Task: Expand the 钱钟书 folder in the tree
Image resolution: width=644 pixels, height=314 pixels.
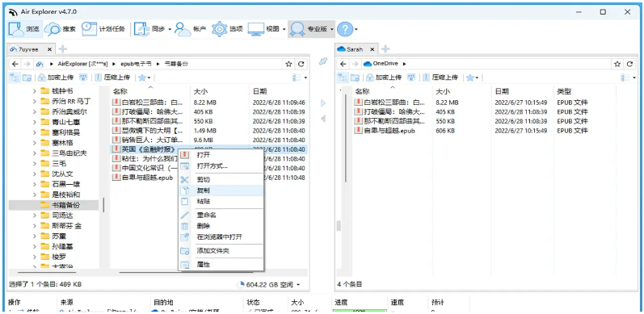Action: [x=35, y=90]
